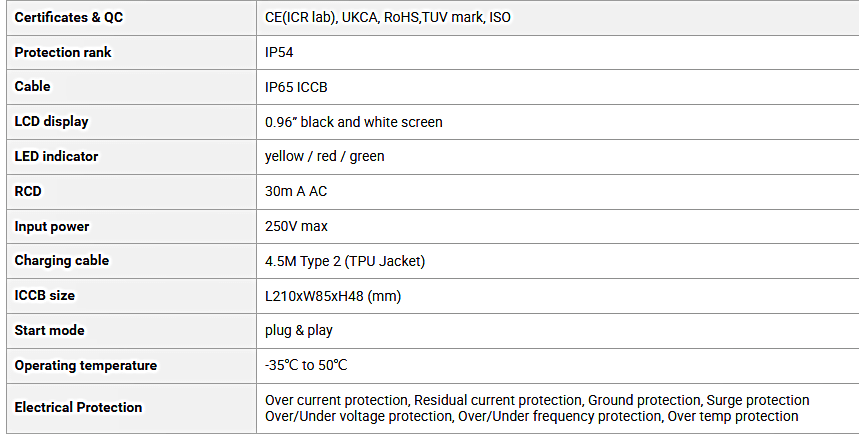Click the Charging cable row header
Image resolution: width=859 pixels, height=434 pixels.
(62, 261)
